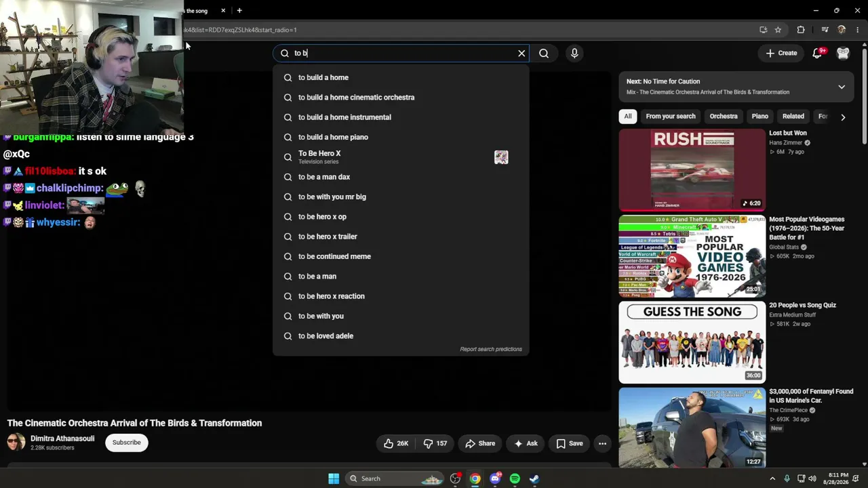The height and width of the screenshot is (488, 868).
Task: Open the "Lost but Won" RUSH video thumbnail
Action: pos(692,170)
